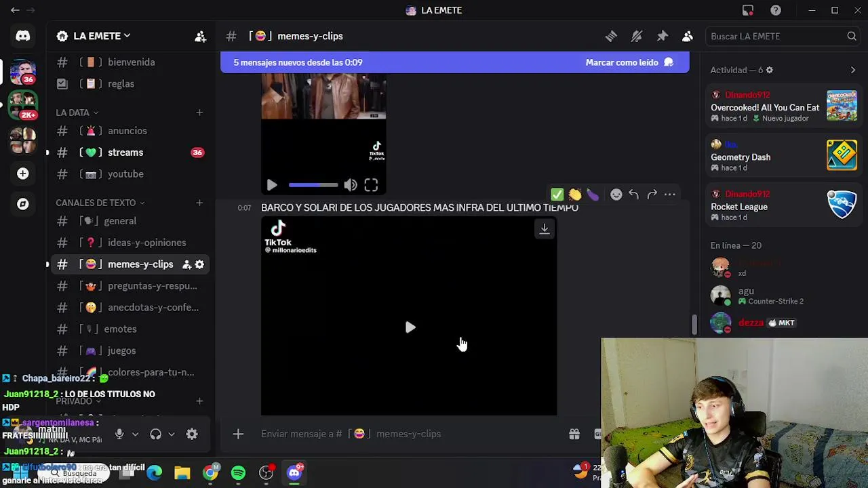Toggle the member list icon

[688, 36]
